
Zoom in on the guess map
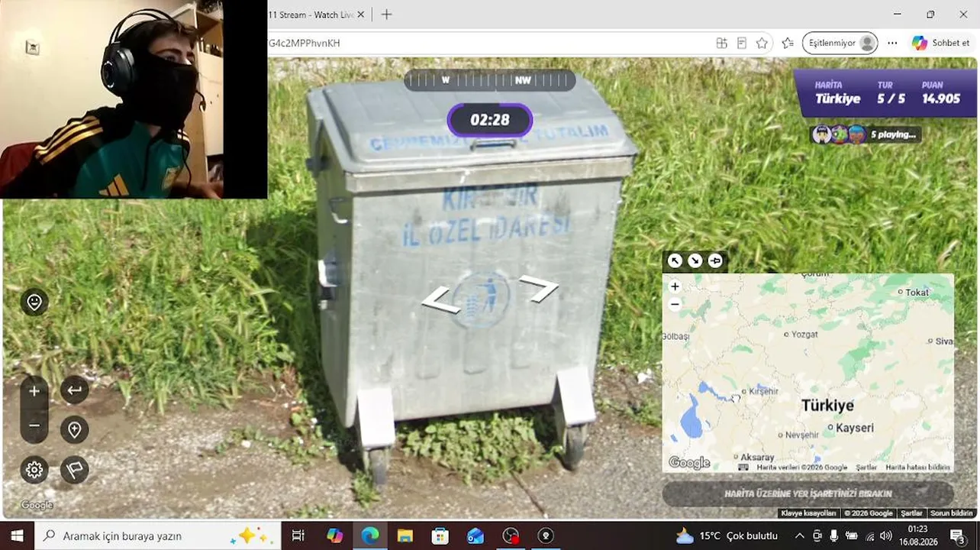(675, 286)
